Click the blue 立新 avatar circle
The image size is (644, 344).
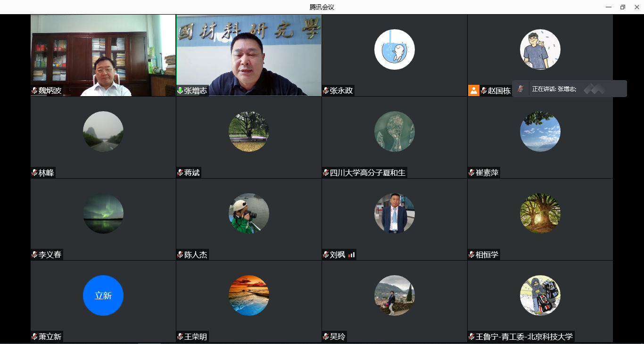(103, 295)
